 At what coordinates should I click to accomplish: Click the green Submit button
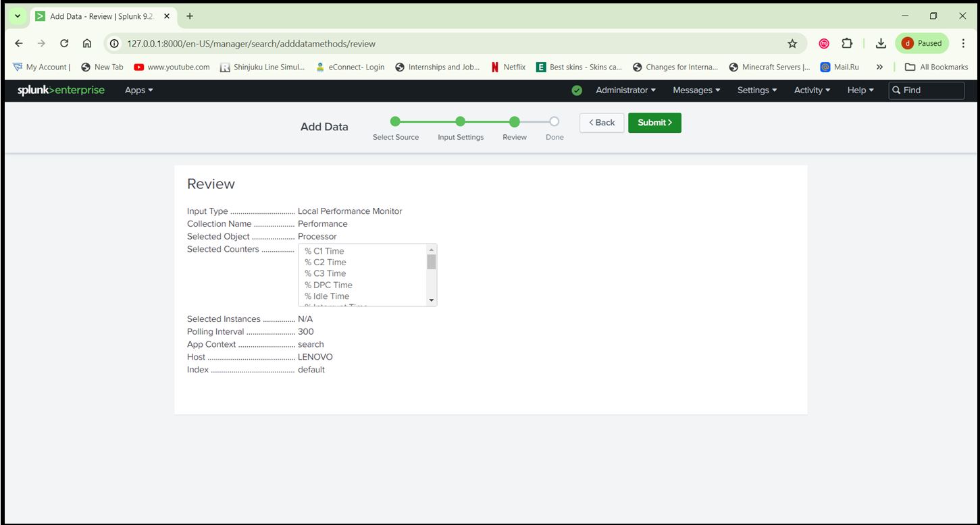pyautogui.click(x=653, y=123)
